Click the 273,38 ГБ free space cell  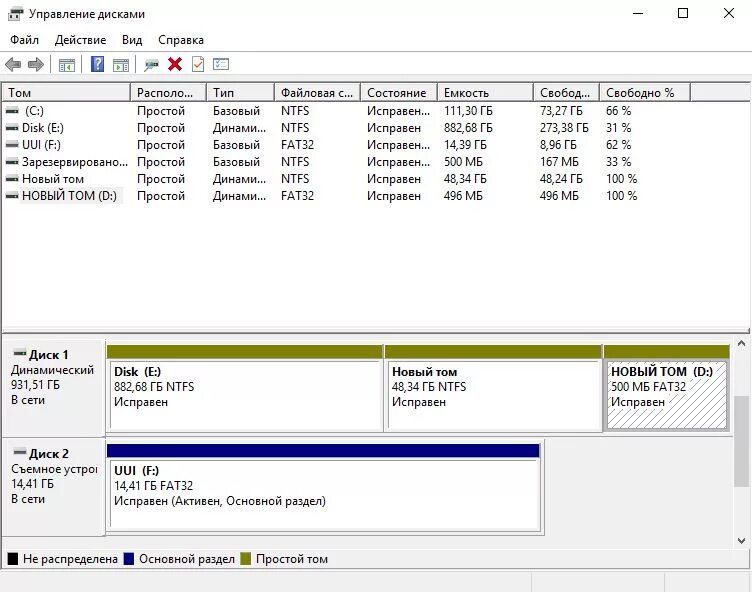564,128
